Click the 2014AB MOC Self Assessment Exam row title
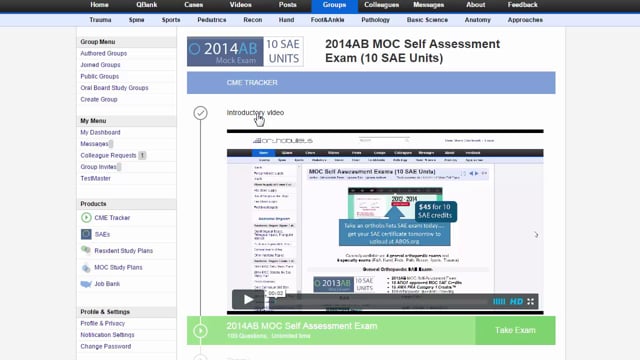 point(302,326)
